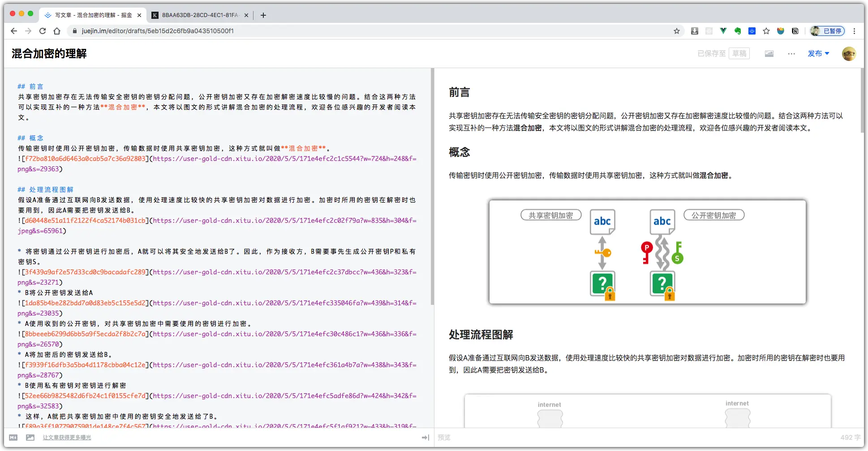Click the 3f439a9af2e57d33cd0c9bacadafc289 image link text
The width and height of the screenshot is (868, 451).
[x=85, y=272]
